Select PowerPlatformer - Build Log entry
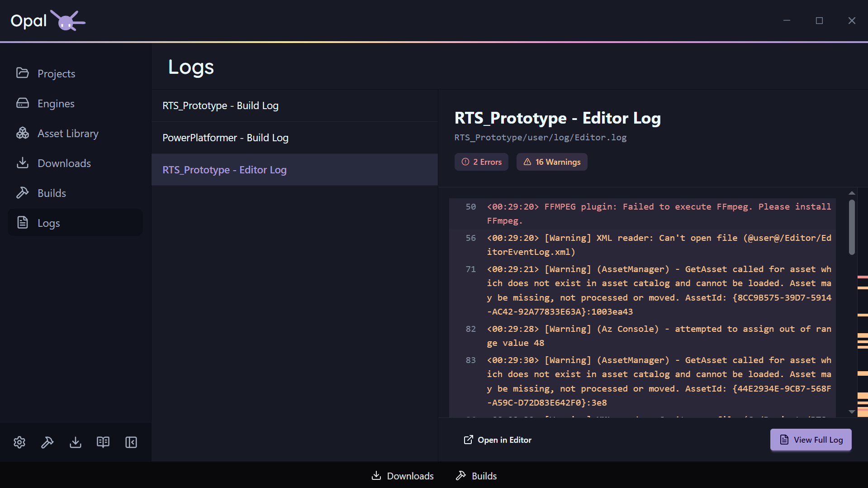 tap(295, 138)
